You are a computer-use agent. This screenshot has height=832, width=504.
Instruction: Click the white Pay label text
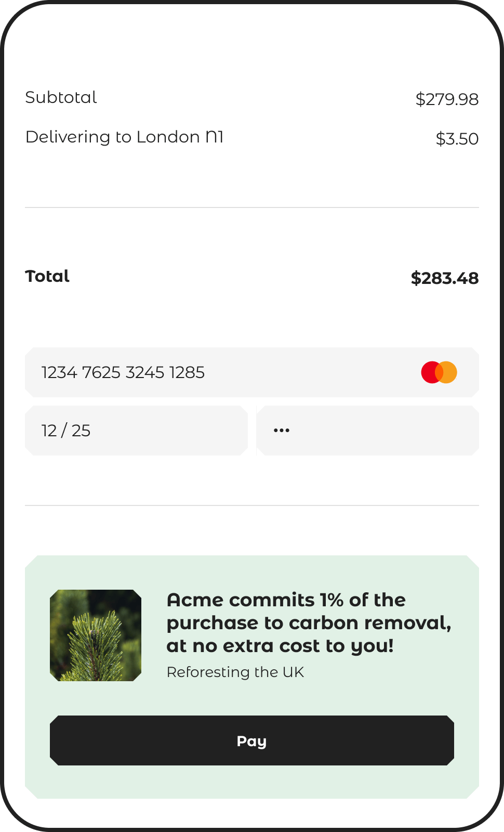(x=251, y=741)
